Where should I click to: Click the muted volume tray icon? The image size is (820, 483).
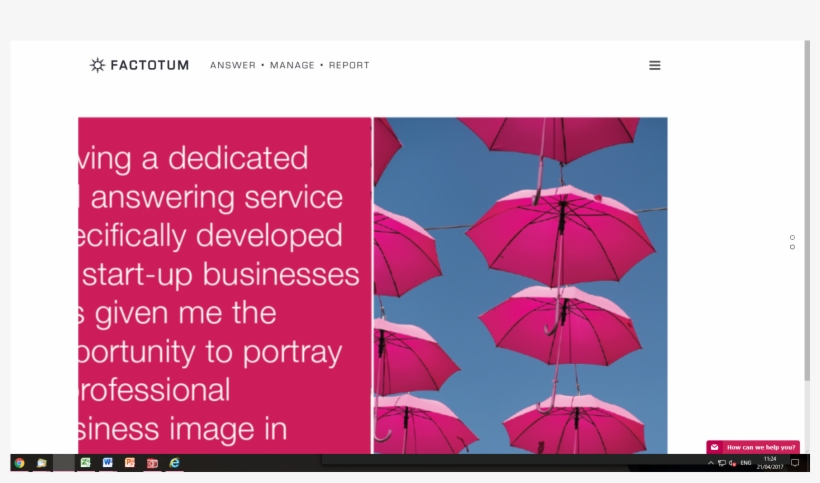coord(733,463)
